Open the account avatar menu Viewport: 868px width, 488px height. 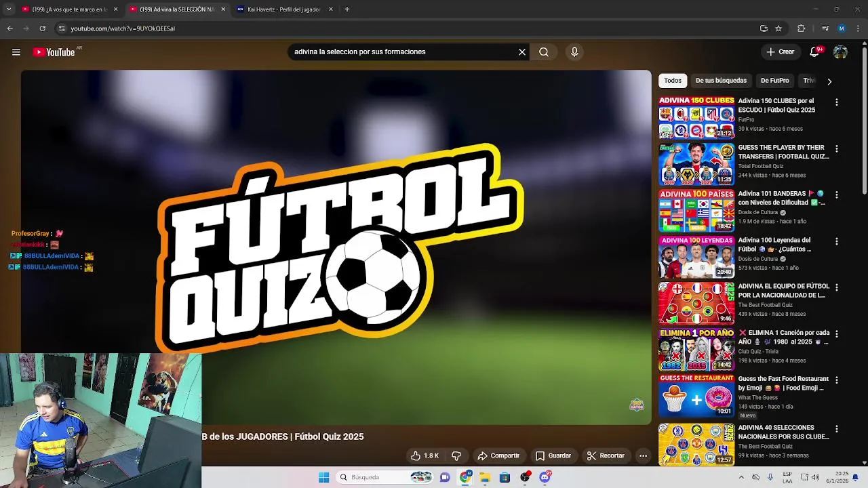[840, 52]
